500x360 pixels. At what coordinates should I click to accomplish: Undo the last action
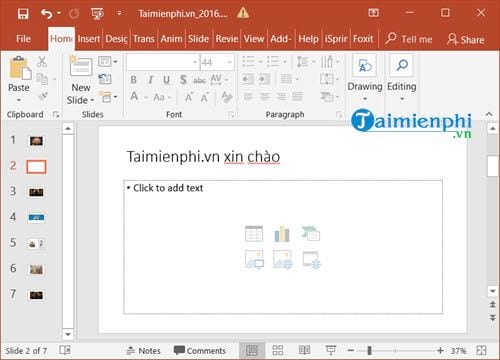46,14
